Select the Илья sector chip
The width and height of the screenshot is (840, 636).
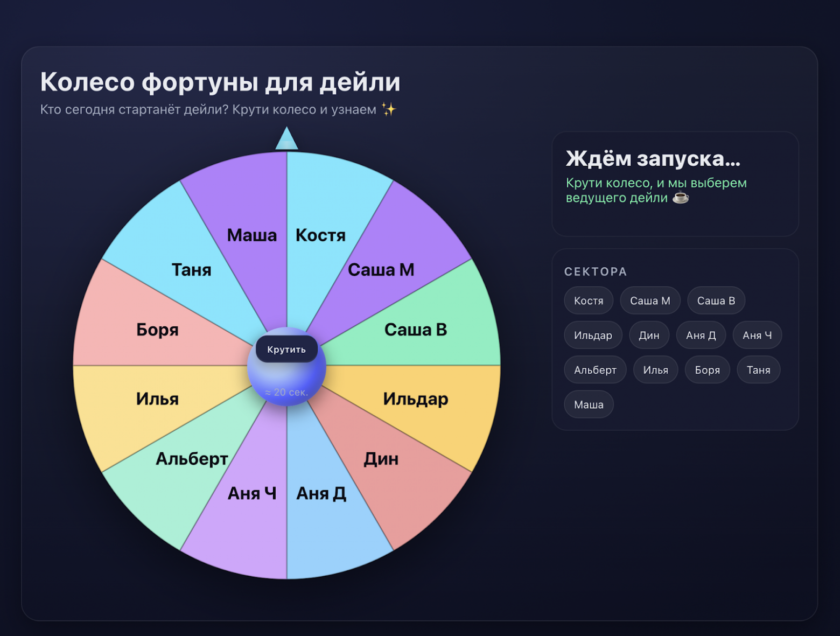click(655, 370)
